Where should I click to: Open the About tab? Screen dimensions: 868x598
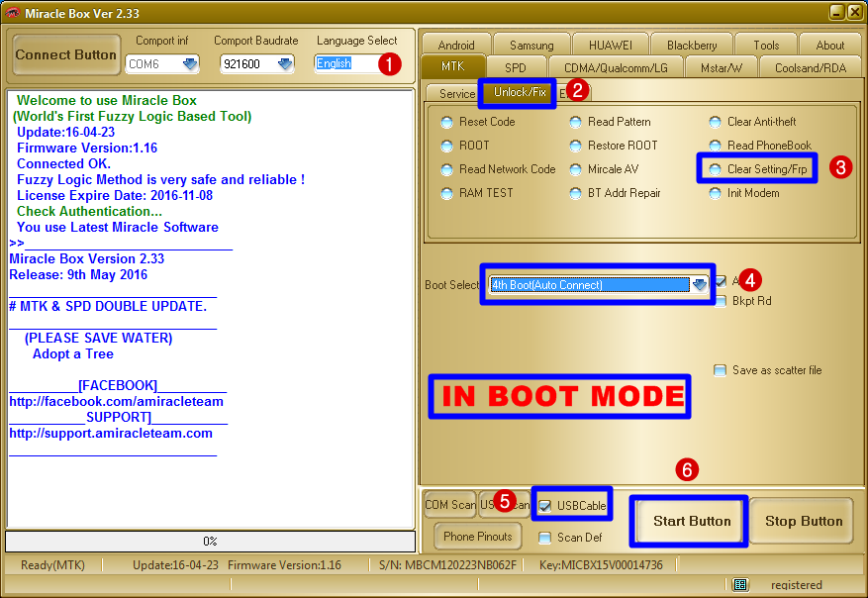(x=829, y=45)
